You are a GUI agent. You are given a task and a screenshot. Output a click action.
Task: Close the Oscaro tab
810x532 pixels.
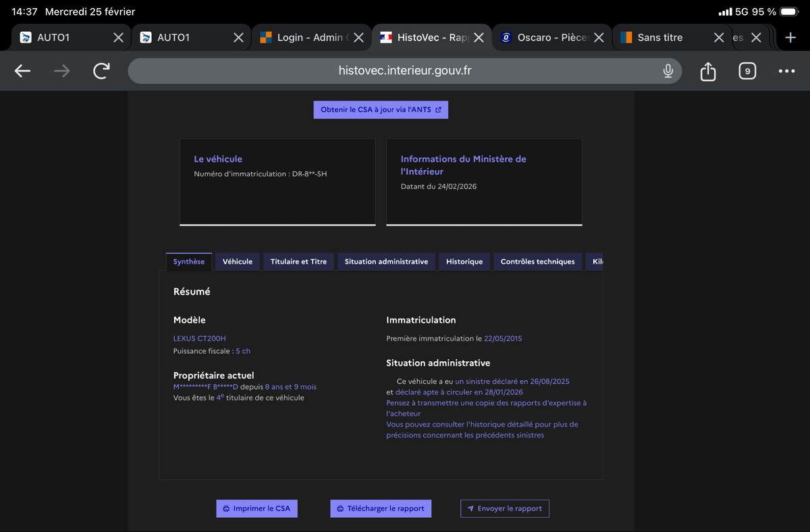click(x=599, y=38)
